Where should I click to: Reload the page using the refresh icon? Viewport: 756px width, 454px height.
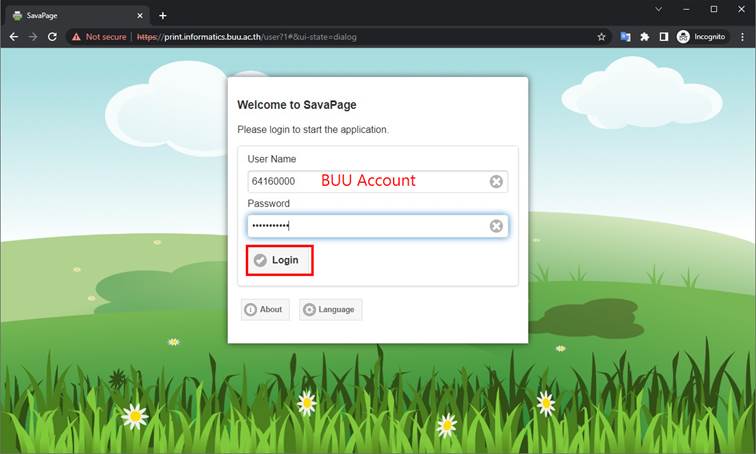point(52,37)
